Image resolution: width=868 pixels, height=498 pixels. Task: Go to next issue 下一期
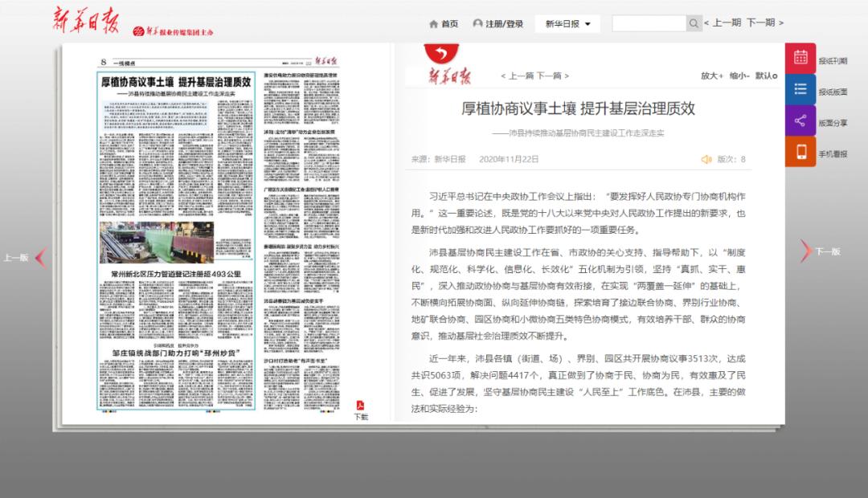click(764, 23)
